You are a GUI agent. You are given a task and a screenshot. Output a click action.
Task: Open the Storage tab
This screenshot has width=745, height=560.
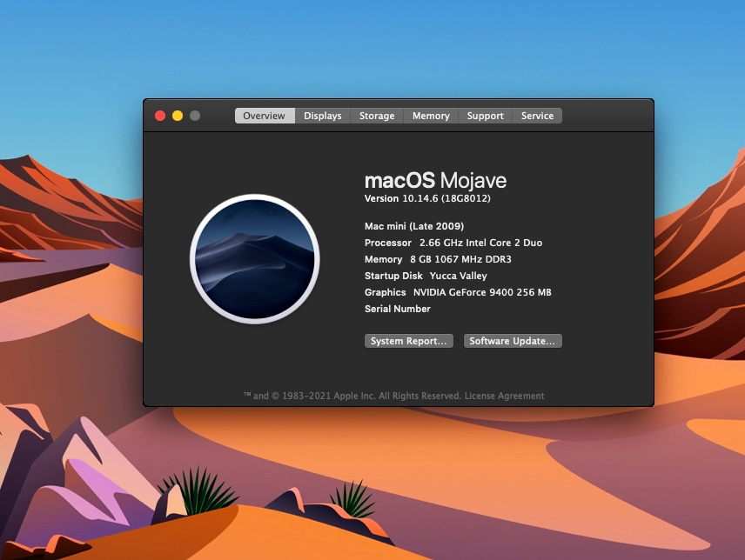[x=377, y=116]
